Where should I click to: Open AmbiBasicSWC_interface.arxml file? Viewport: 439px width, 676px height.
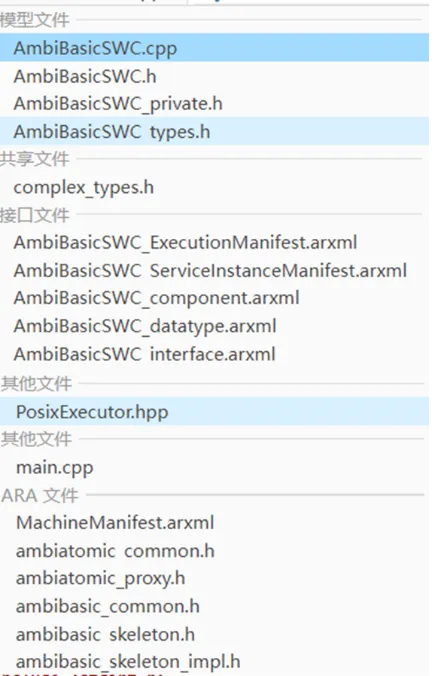214,354
